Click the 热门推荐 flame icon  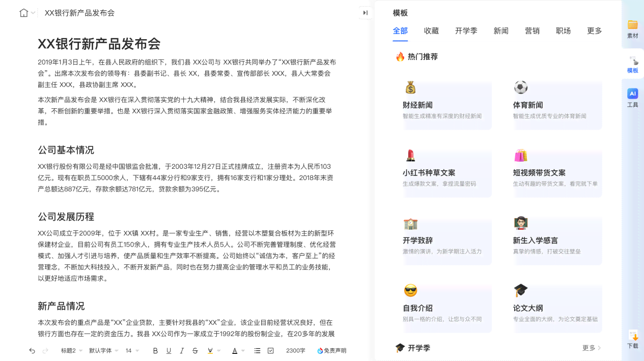coord(400,56)
